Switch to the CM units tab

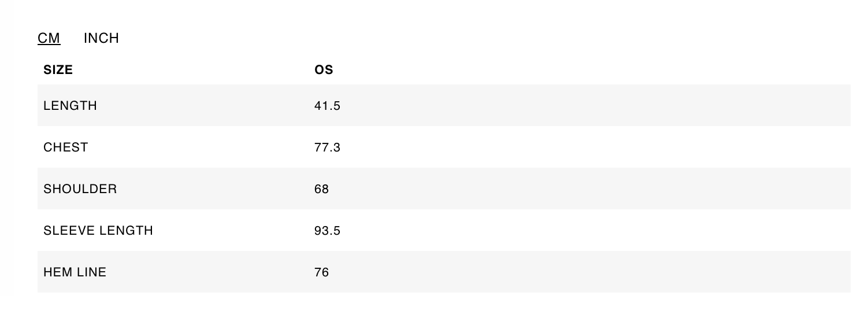(x=49, y=38)
